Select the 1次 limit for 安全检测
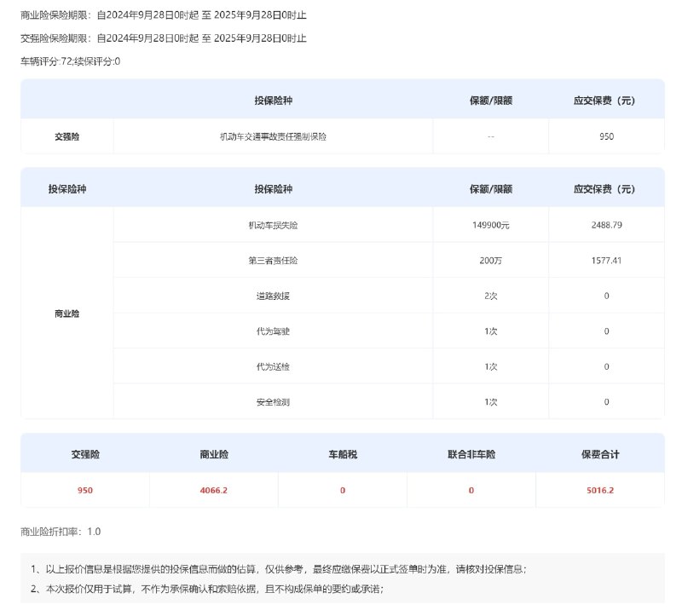This screenshot has height=616, width=682. click(491, 402)
